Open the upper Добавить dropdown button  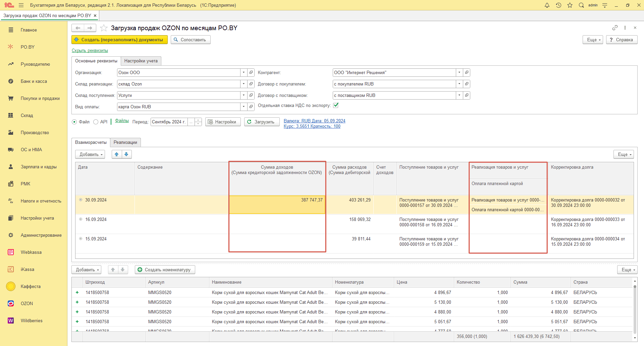point(90,154)
